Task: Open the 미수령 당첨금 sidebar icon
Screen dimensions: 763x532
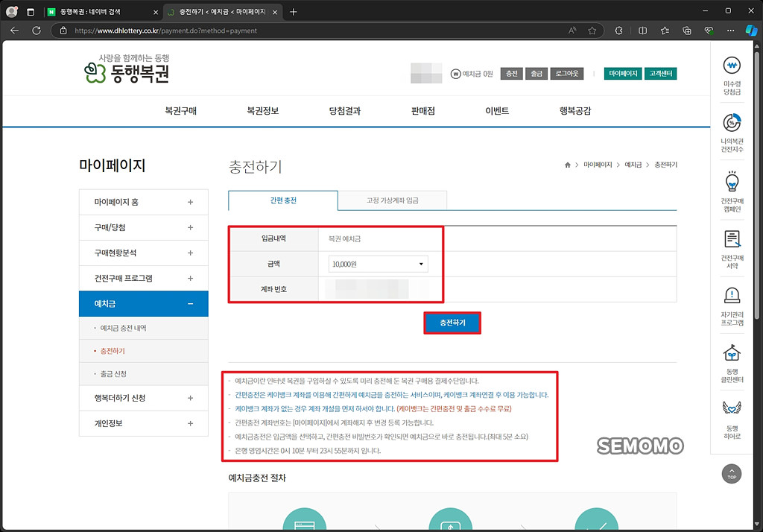Action: pos(732,75)
